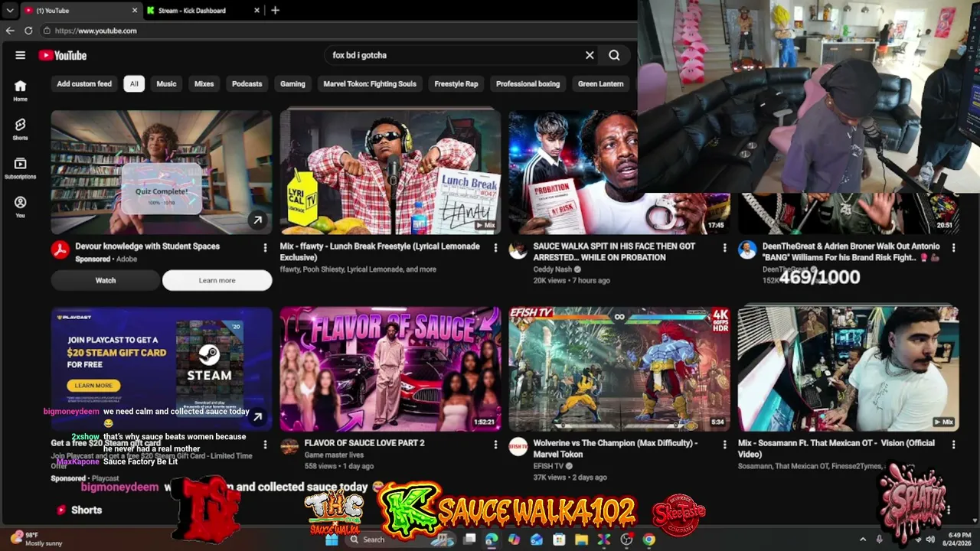Open Subscriptions in the YouTube sidebar
The width and height of the screenshot is (980, 551).
click(x=20, y=168)
